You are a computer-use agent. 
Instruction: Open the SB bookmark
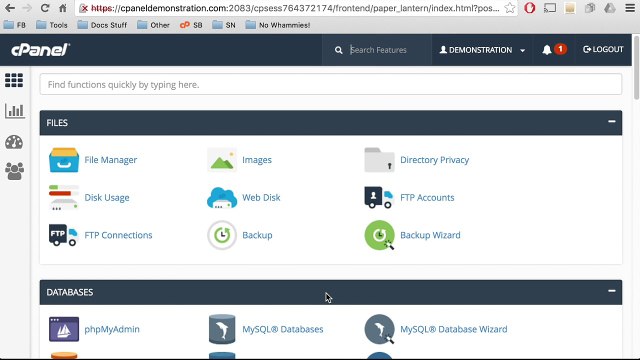click(x=191, y=25)
